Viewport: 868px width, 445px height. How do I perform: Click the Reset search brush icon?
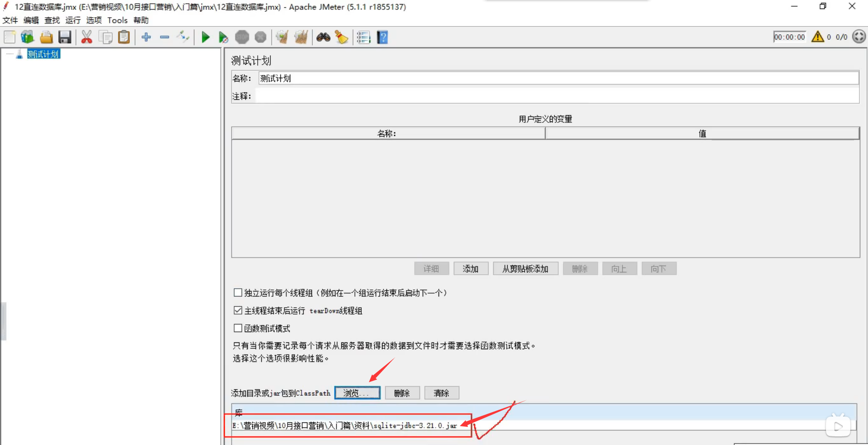click(342, 37)
